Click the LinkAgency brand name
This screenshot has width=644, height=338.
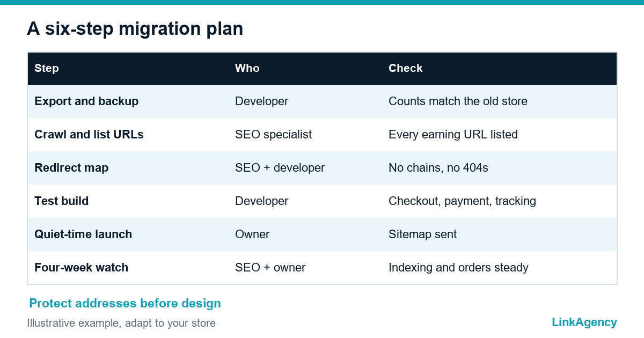pos(584,322)
